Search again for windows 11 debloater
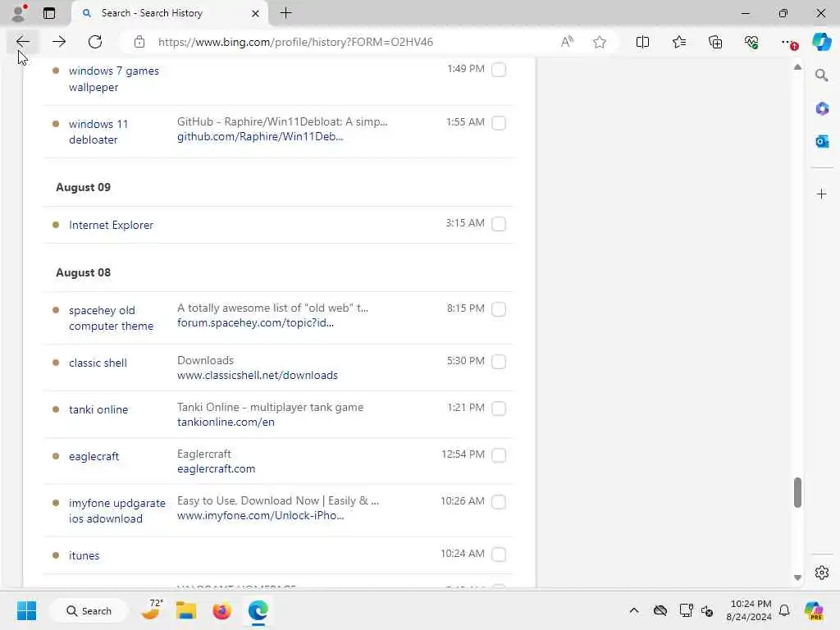840x630 pixels. [98, 132]
